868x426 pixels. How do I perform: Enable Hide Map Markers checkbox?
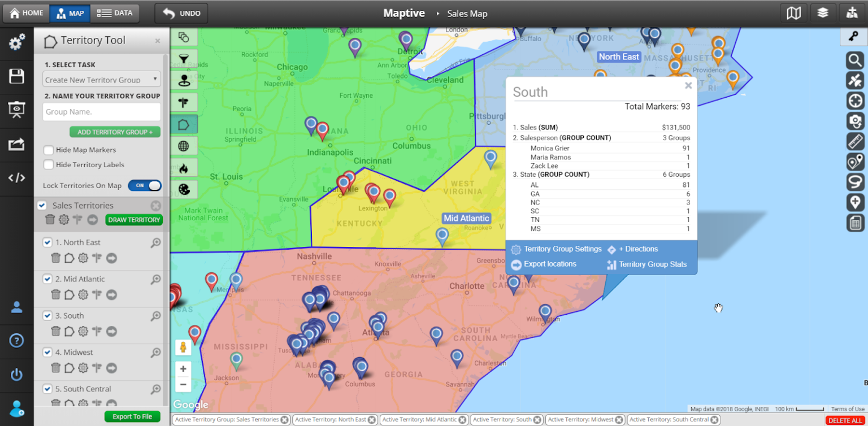click(49, 150)
